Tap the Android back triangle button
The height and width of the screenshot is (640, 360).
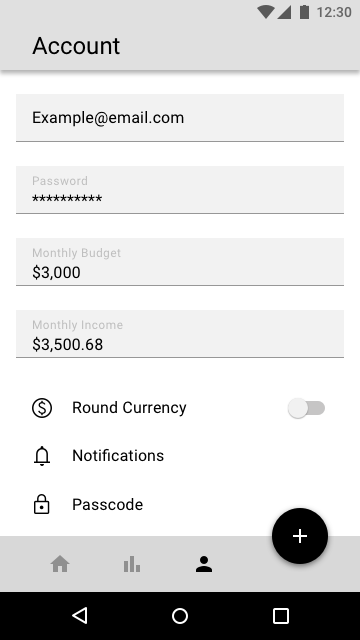point(80,616)
